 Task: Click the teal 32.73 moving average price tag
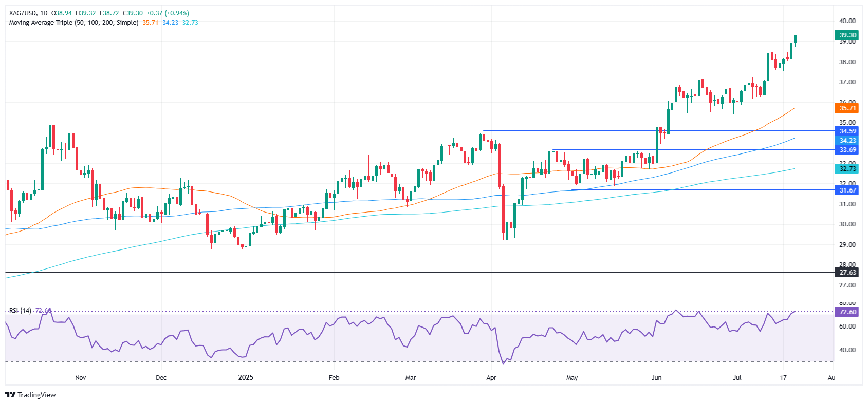(x=847, y=169)
